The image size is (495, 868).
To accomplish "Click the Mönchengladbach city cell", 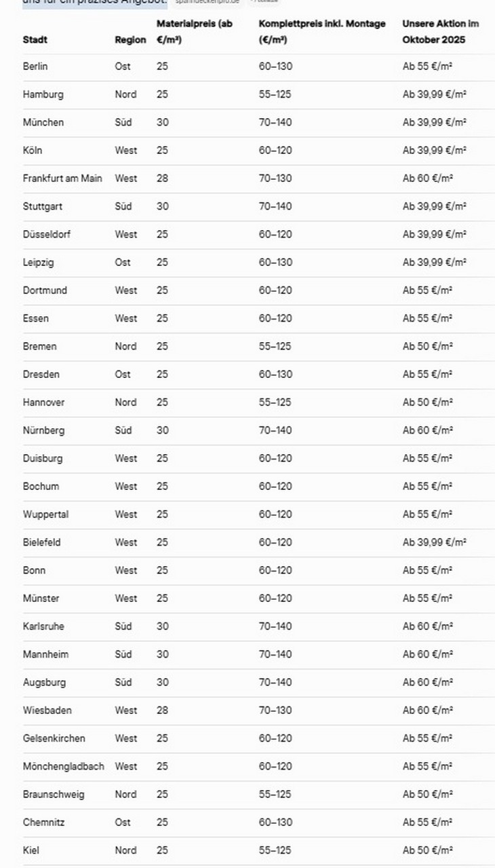I will click(x=64, y=766).
